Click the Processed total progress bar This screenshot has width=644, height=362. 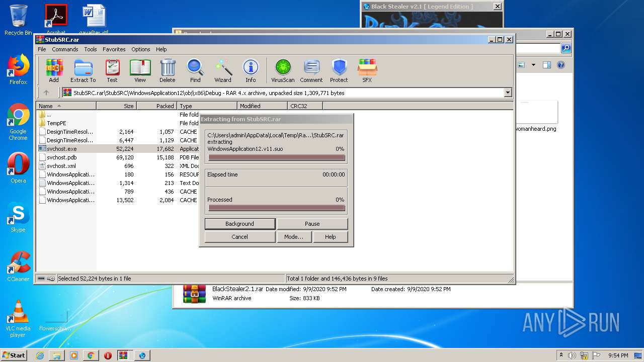[276, 208]
